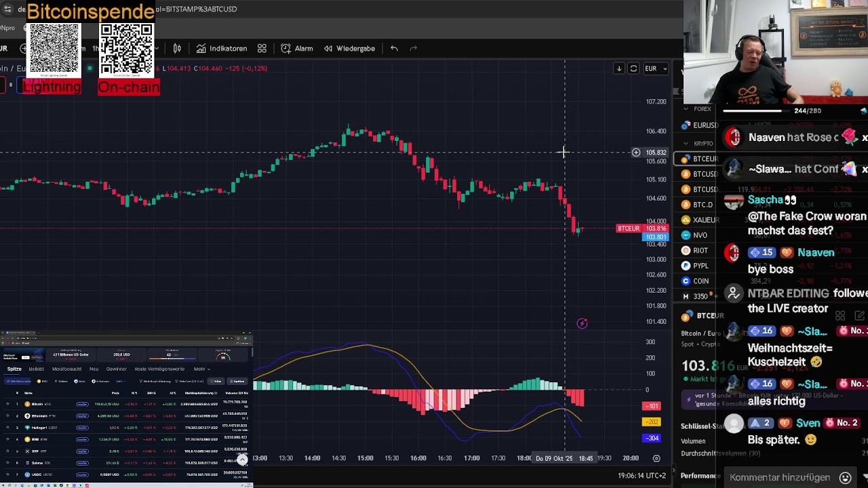Click the BTCEUR symbol details header
The image size is (868, 488).
(x=703, y=316)
